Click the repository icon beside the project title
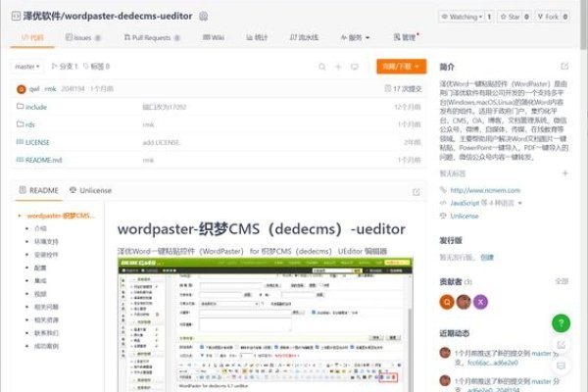This screenshot has width=588, height=392. (16, 16)
